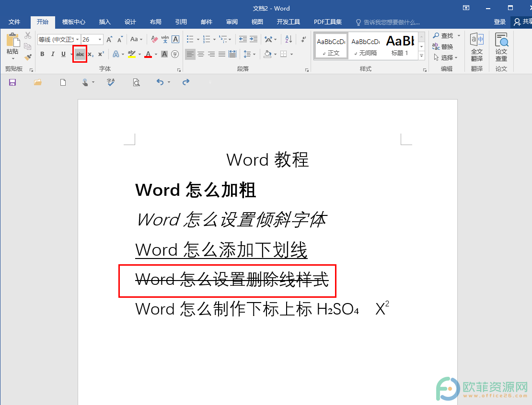
Task: Open the change case Aa dropdown
Action: pos(137,39)
